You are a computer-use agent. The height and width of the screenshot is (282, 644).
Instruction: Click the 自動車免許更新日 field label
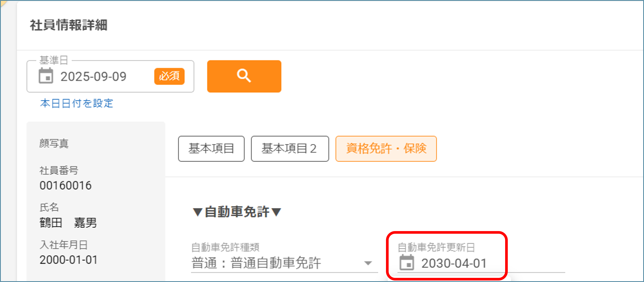pos(436,247)
